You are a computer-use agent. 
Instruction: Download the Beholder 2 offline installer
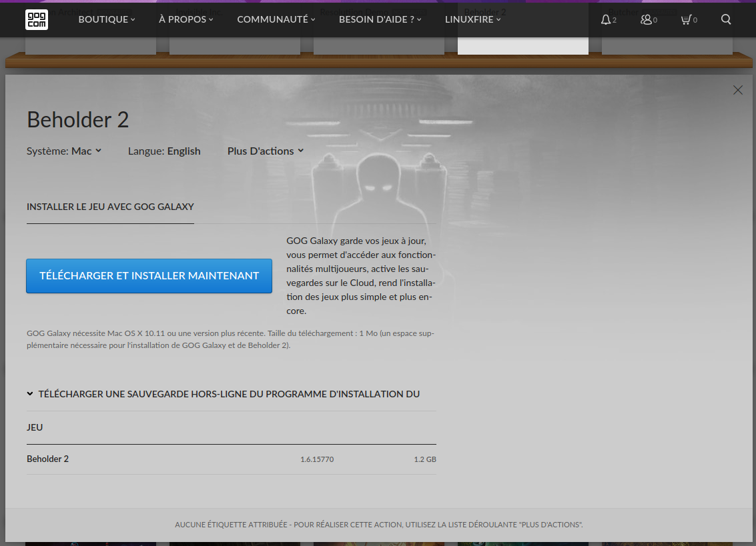pyautogui.click(x=232, y=459)
